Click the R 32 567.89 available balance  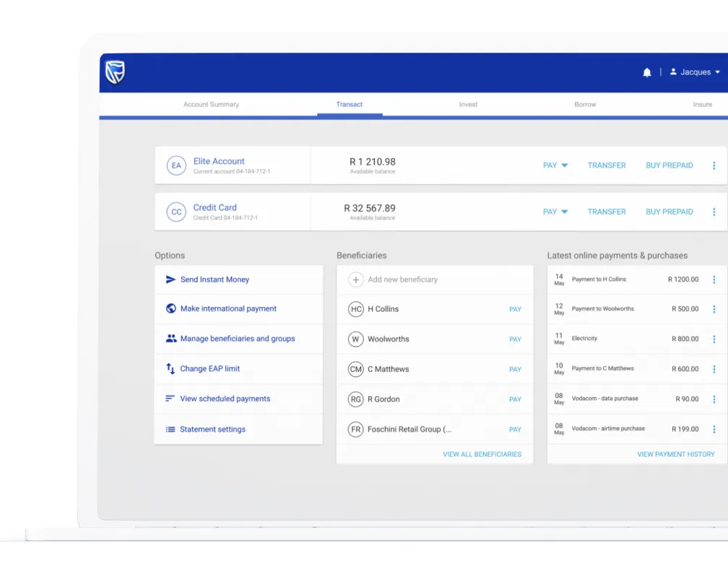coord(370,209)
